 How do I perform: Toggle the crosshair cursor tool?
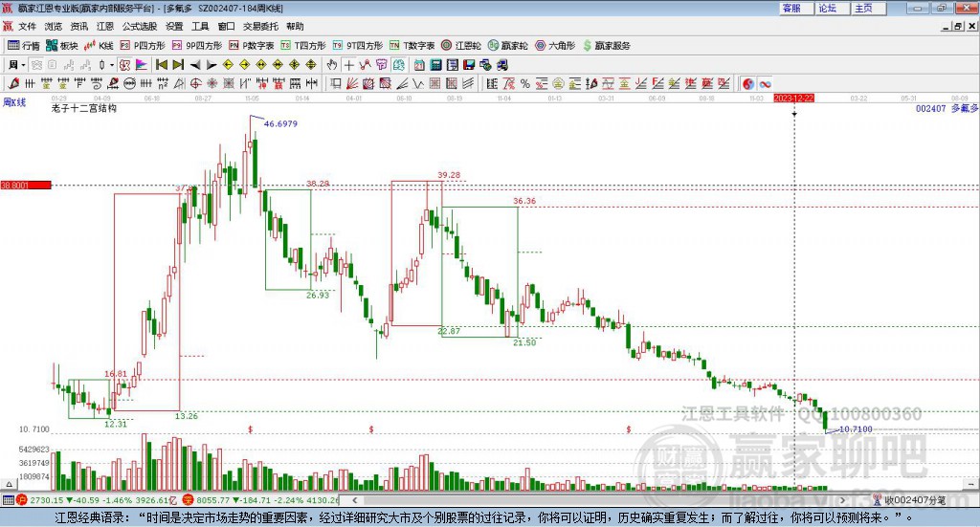348,65
